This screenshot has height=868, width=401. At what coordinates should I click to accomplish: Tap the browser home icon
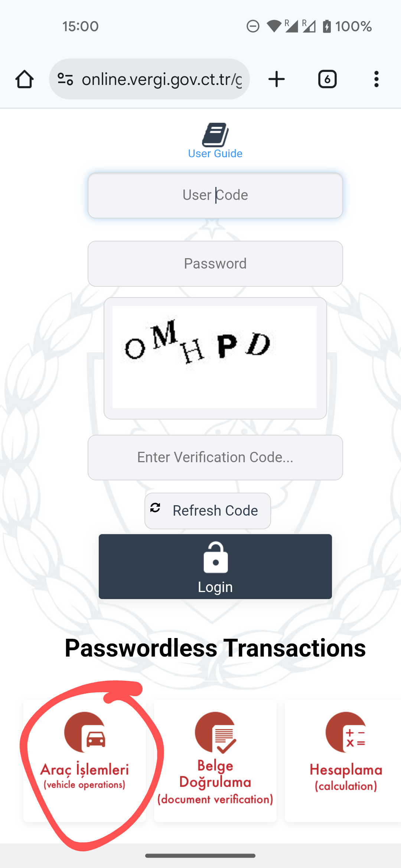pos(25,79)
